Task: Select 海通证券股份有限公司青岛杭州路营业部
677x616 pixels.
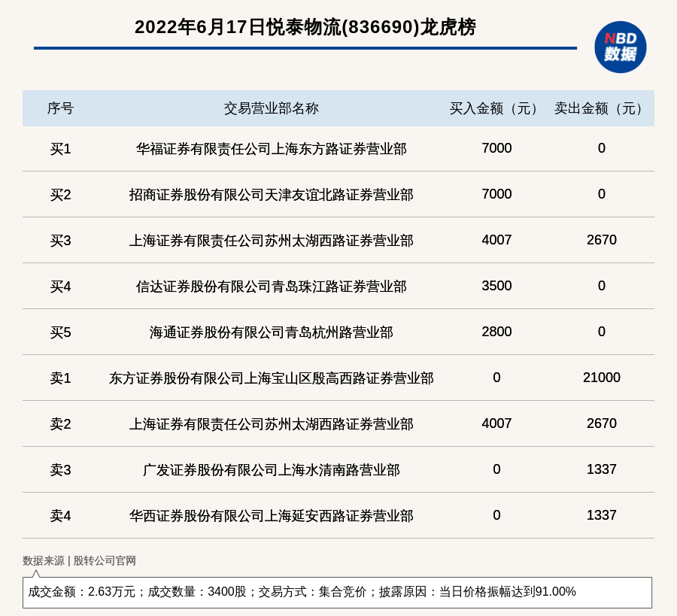Action: point(271,332)
